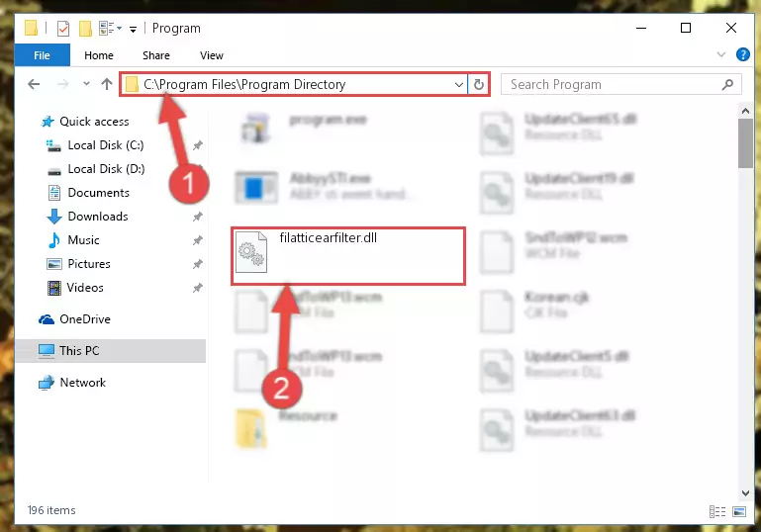
Task: Maximize the Program window
Action: pos(685,28)
